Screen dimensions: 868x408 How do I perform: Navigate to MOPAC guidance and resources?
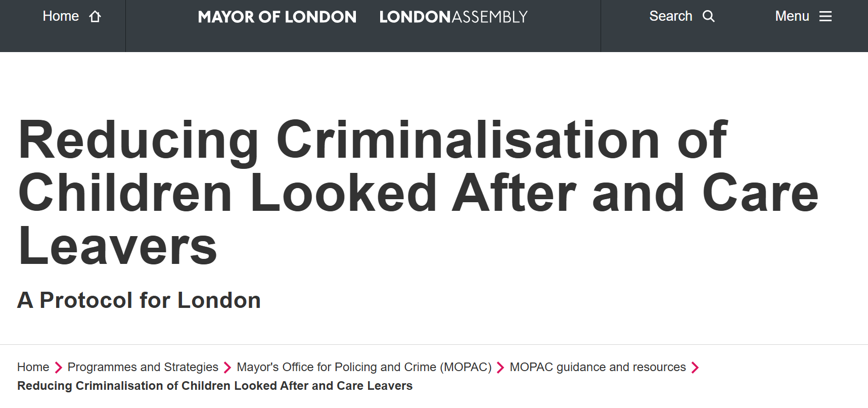[598, 367]
